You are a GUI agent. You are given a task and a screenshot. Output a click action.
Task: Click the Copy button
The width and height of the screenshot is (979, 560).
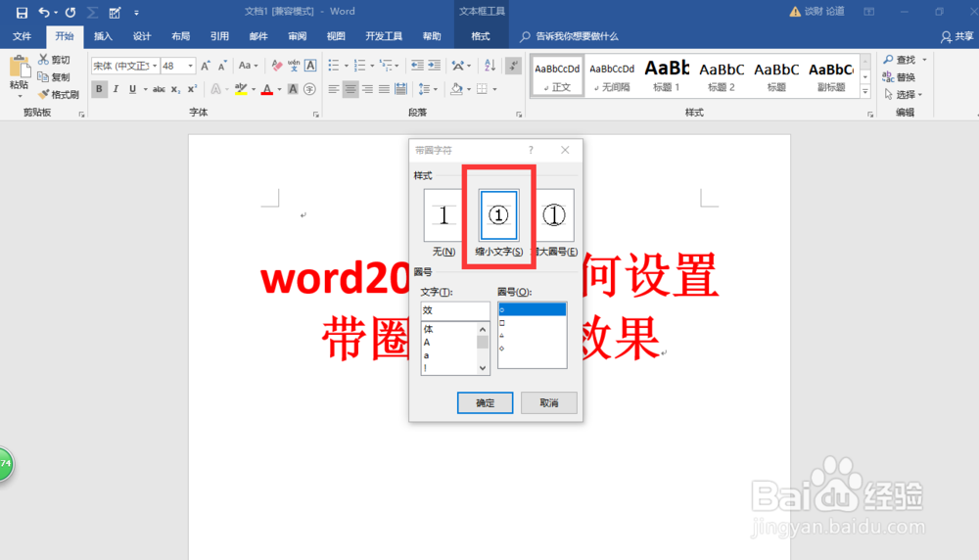54,76
